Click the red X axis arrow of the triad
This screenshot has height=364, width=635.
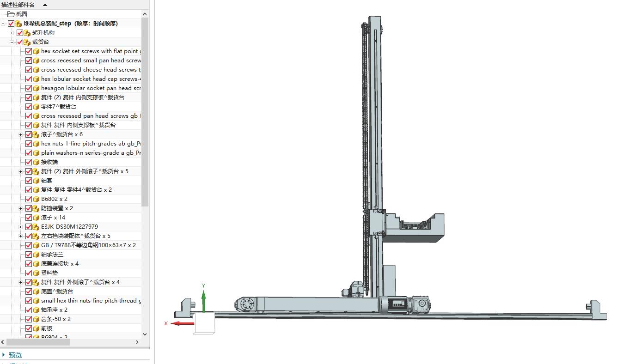tap(183, 323)
